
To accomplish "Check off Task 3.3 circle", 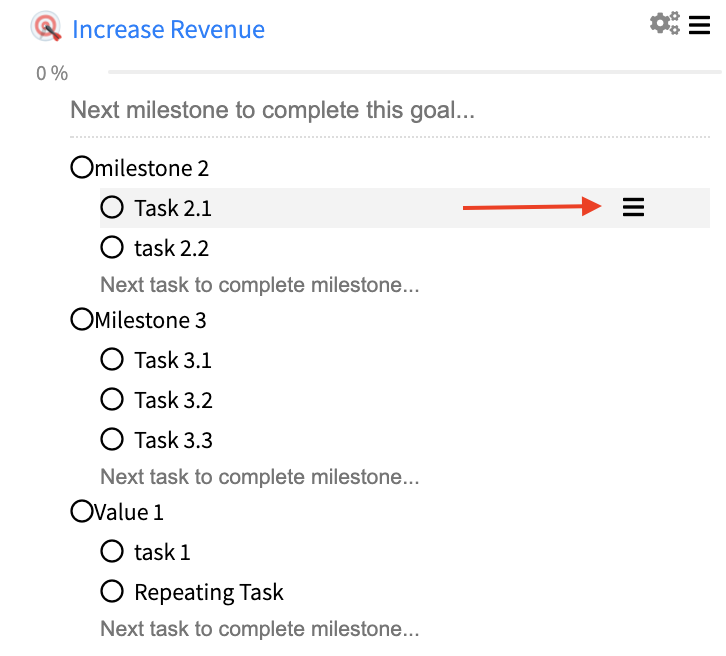I will [x=112, y=439].
